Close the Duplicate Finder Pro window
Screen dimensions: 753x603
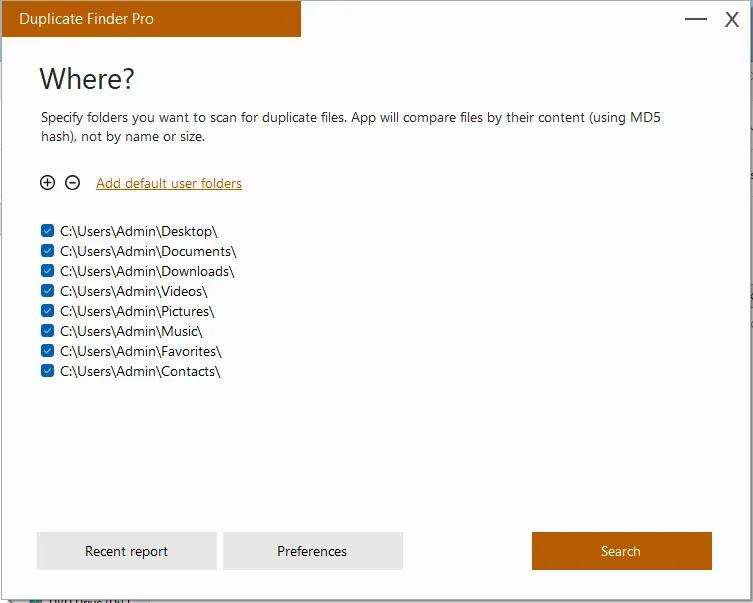[731, 19]
